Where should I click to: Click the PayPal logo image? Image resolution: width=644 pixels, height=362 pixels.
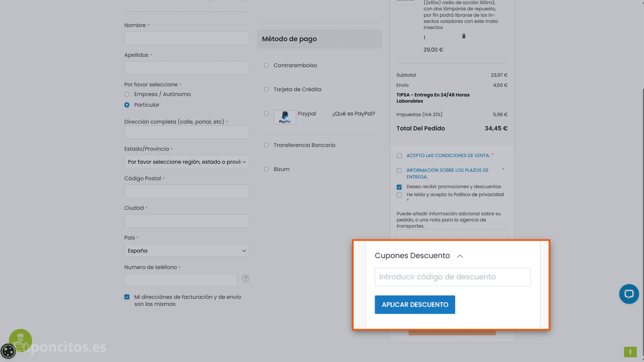pyautogui.click(x=285, y=117)
